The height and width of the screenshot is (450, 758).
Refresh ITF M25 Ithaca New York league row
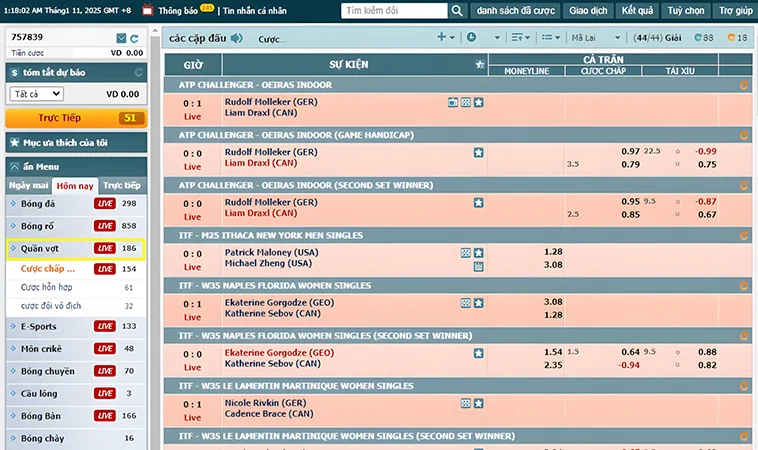click(x=743, y=236)
